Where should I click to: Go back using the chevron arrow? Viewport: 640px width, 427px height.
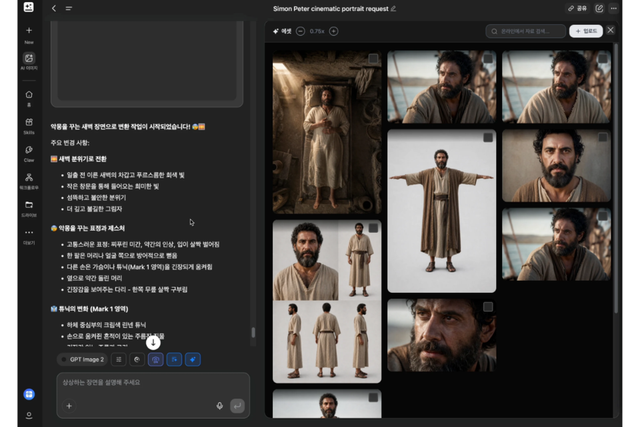[54, 8]
